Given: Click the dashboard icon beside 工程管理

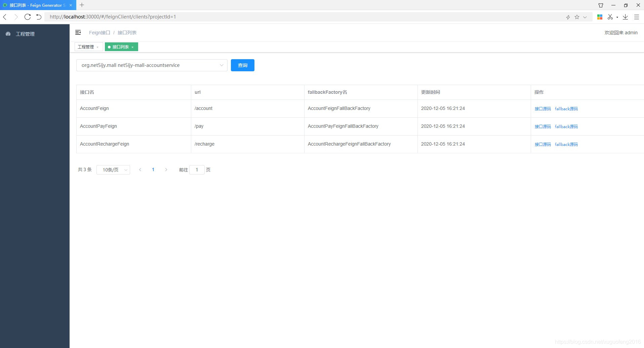Looking at the screenshot, I should [8, 34].
